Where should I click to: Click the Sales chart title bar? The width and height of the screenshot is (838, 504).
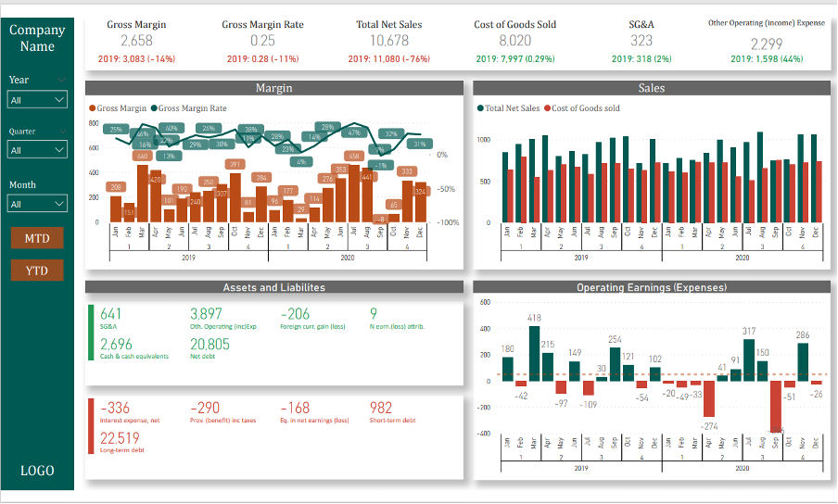pos(651,88)
